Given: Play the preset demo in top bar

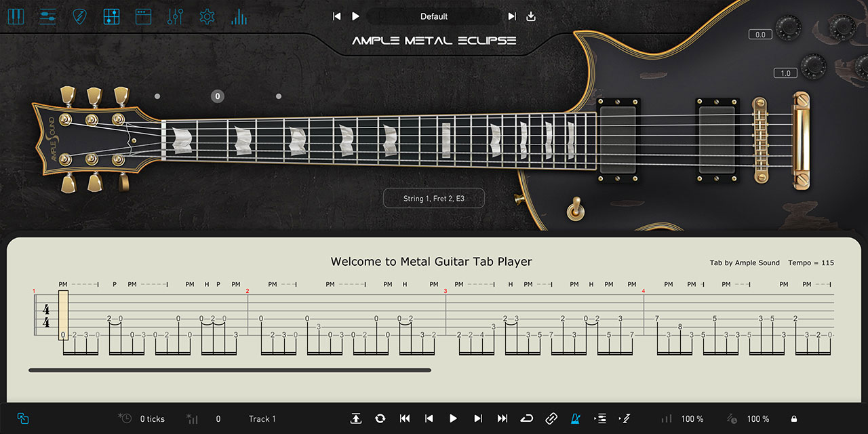Looking at the screenshot, I should coord(355,16).
